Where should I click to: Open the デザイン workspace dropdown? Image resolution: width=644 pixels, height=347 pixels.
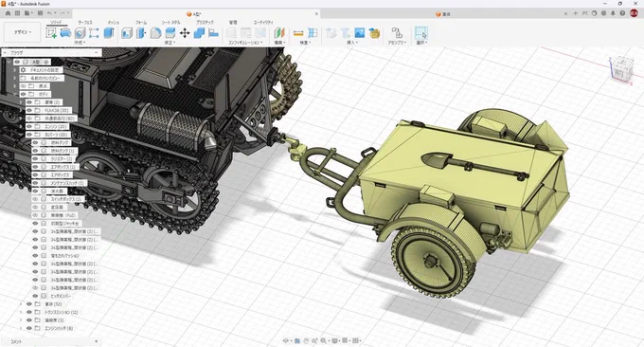click(x=23, y=32)
